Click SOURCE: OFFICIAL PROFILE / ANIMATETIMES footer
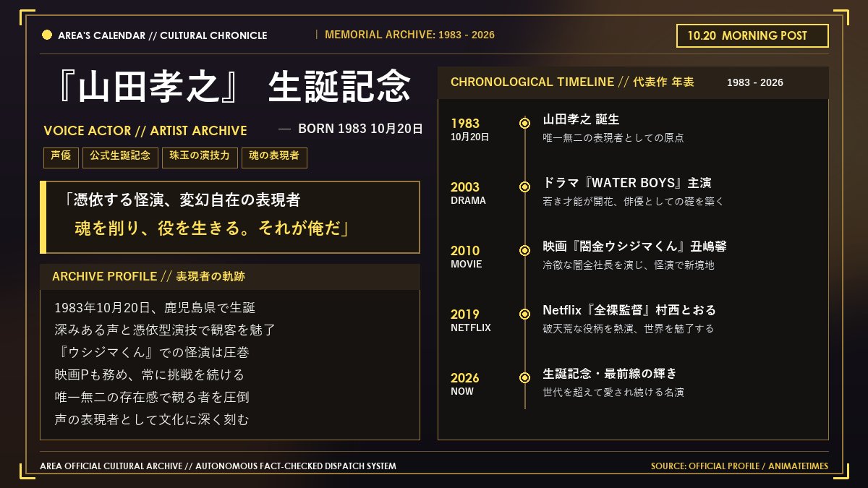 coord(739,466)
